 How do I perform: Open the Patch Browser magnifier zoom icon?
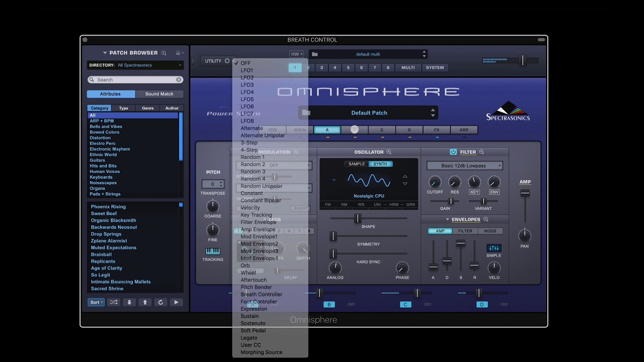pyautogui.click(x=164, y=53)
